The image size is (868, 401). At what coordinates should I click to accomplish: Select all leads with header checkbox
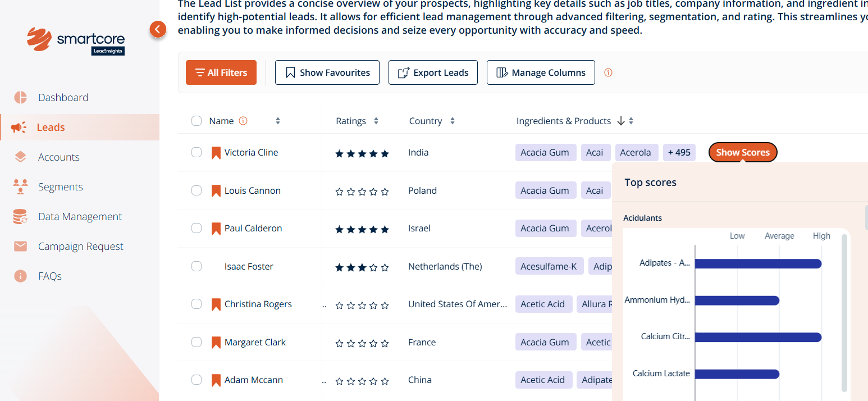tap(197, 121)
